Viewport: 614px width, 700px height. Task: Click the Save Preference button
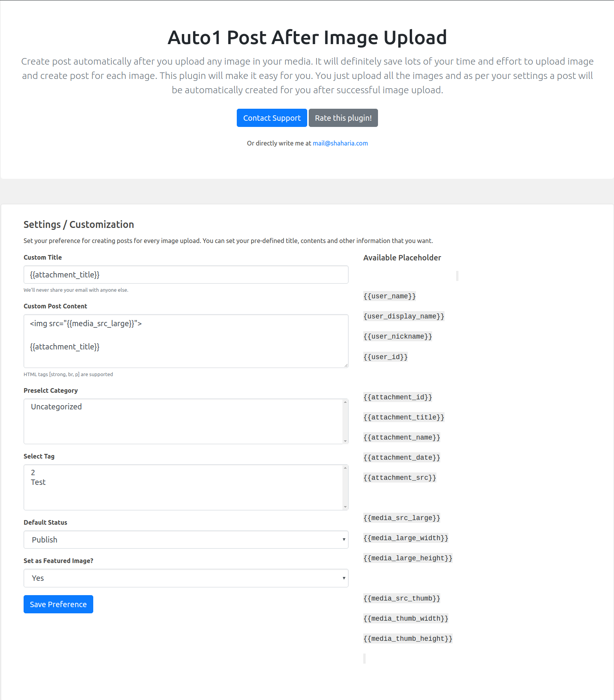point(58,604)
